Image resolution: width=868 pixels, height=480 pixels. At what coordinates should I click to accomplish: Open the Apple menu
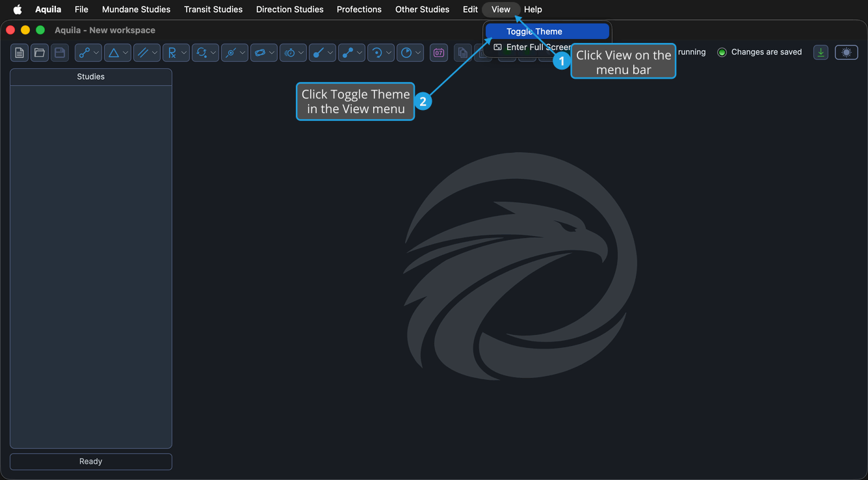pos(18,9)
